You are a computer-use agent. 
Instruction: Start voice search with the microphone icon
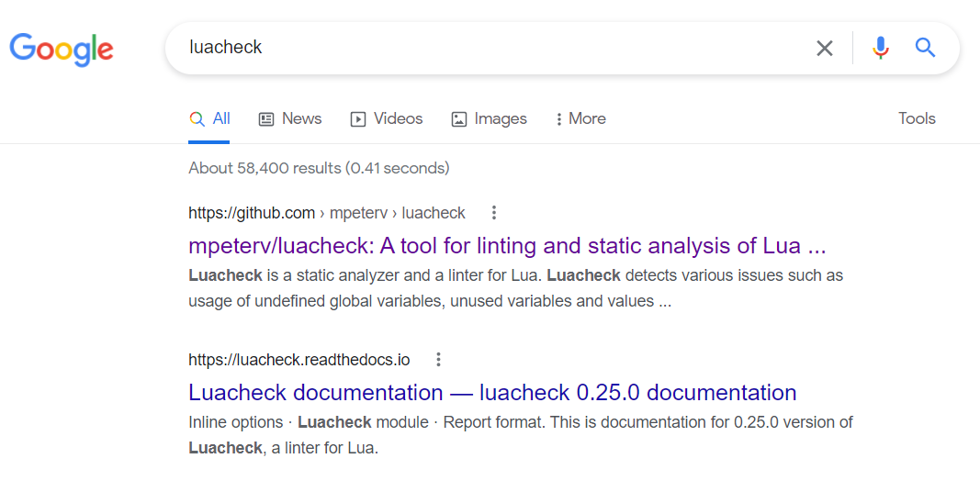click(881, 48)
